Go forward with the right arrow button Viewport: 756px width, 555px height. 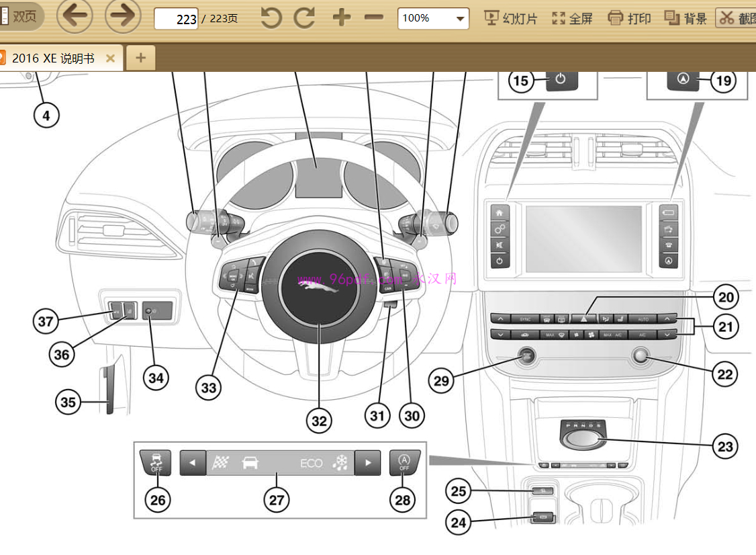tap(123, 17)
